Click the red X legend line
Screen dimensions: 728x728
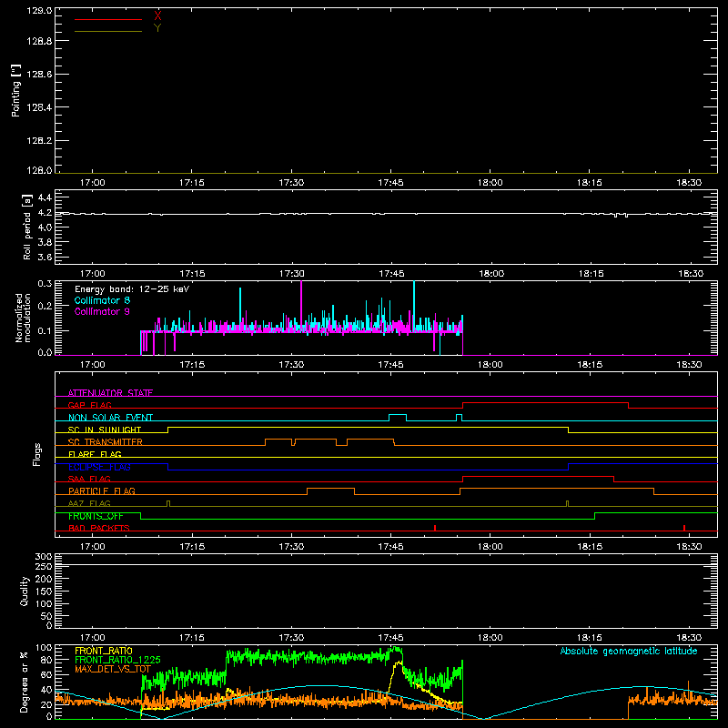pyautogui.click(x=108, y=19)
